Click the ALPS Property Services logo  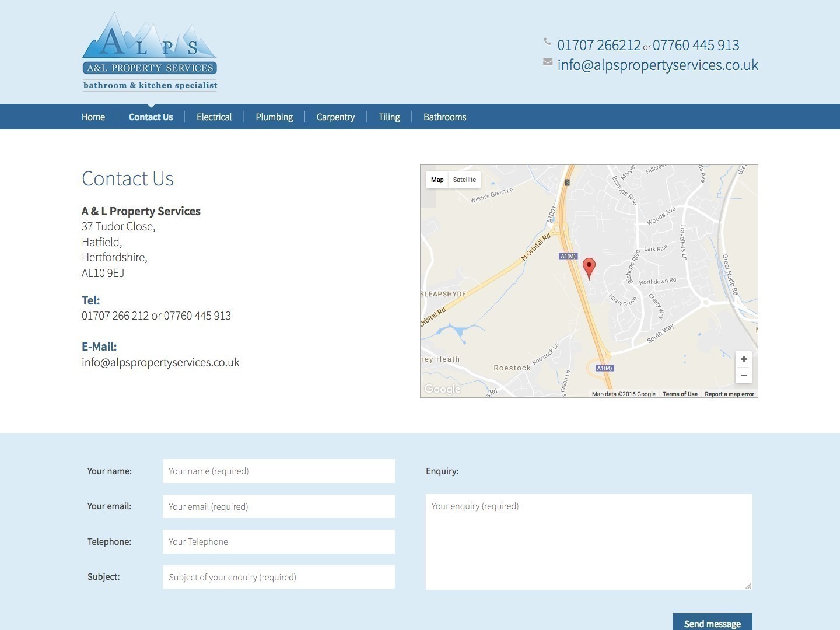point(149,52)
